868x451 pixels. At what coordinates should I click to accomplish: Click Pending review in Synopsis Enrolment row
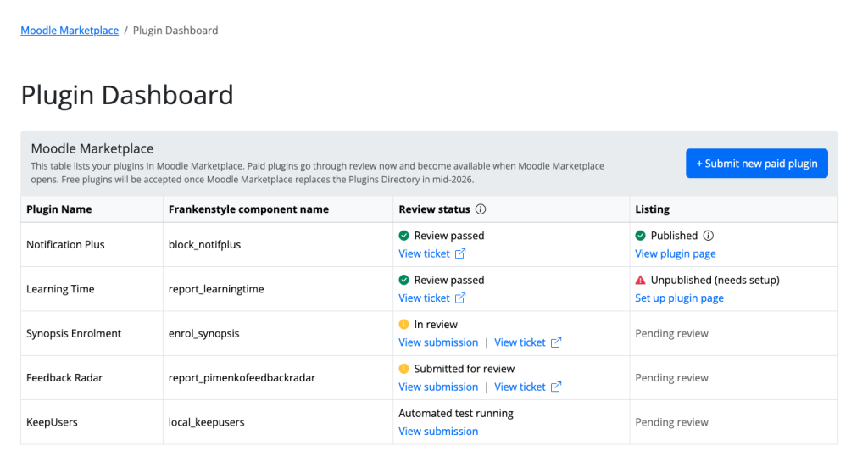(671, 333)
